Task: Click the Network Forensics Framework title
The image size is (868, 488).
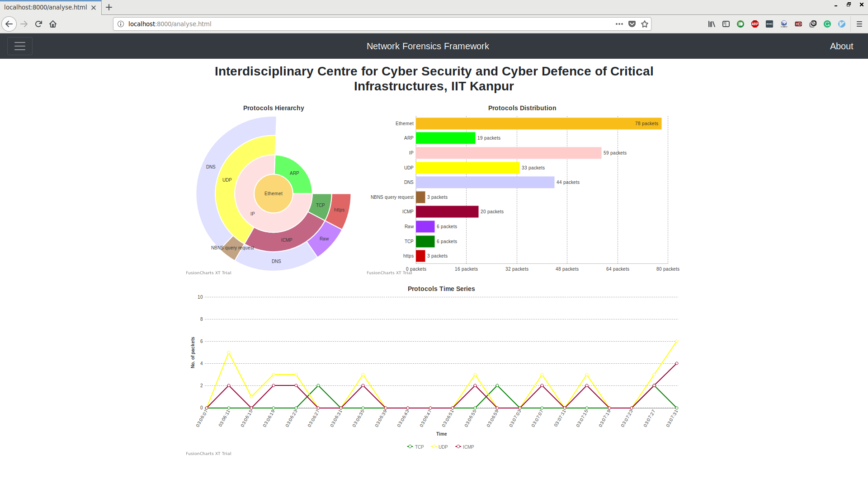Action: (428, 46)
